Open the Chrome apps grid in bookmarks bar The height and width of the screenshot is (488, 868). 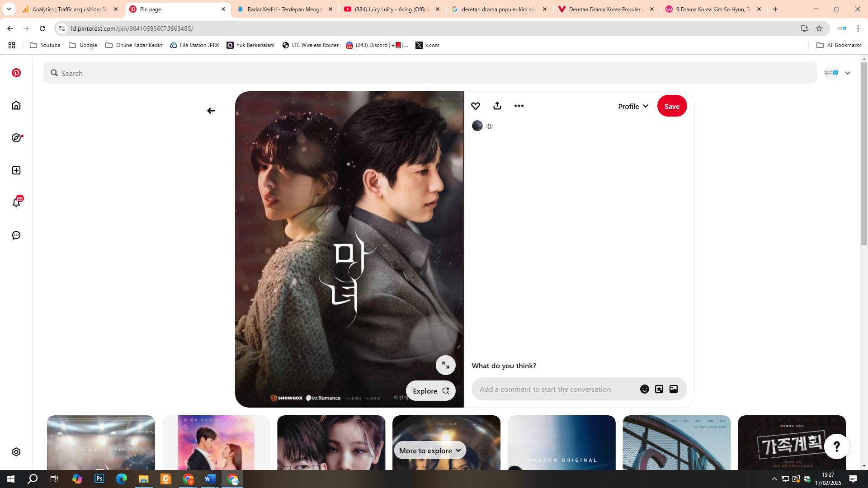point(12,45)
